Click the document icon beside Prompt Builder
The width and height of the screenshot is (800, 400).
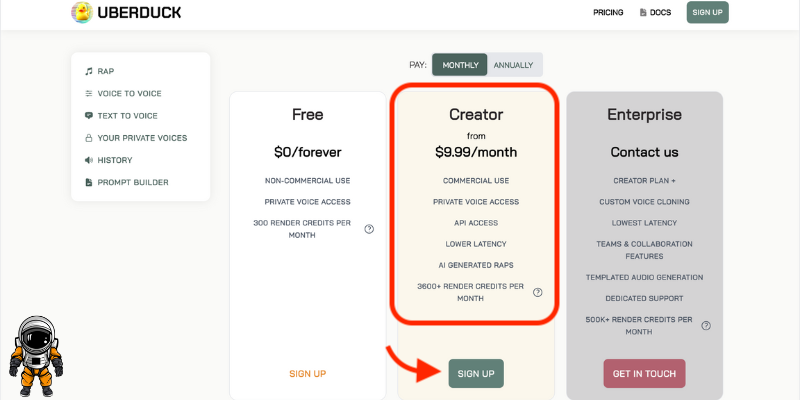[89, 182]
